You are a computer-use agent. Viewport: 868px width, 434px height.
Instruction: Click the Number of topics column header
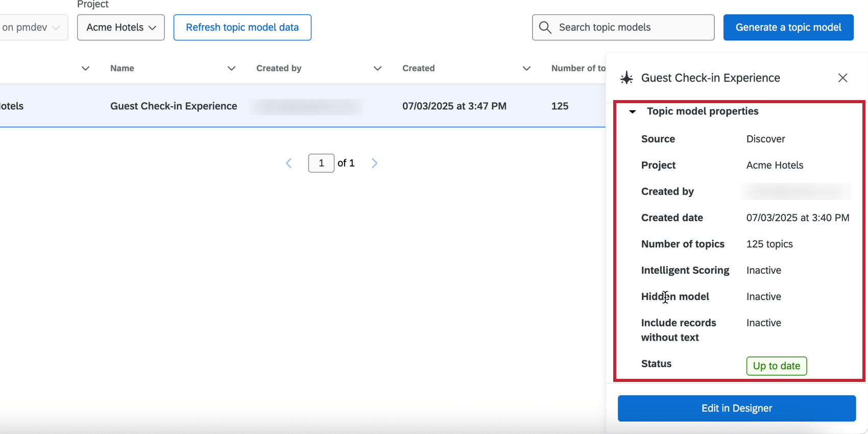click(x=578, y=68)
